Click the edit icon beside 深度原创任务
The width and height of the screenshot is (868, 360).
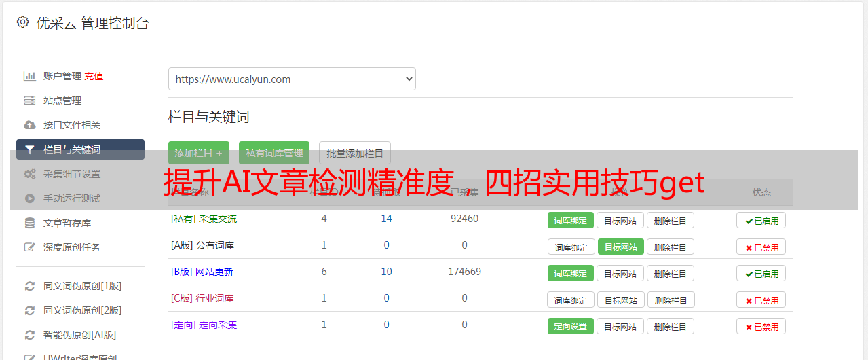(29, 247)
